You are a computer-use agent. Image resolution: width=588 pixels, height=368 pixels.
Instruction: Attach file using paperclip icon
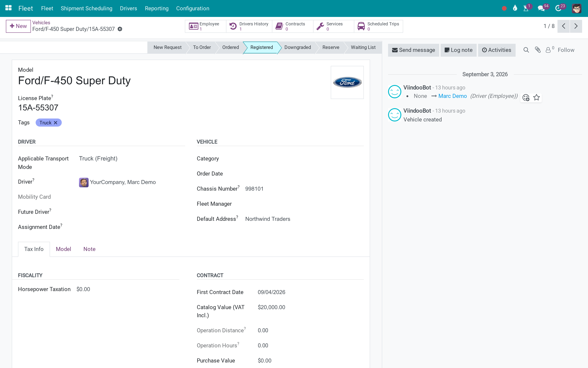click(x=538, y=50)
